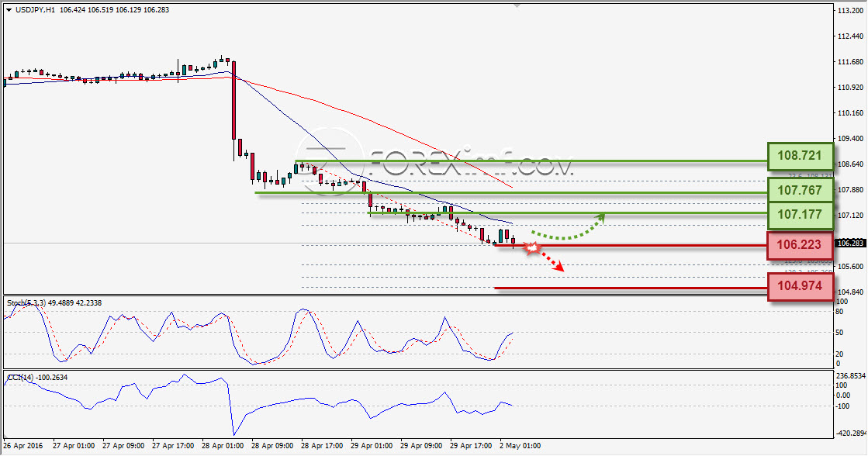Screen dimensions: 868x456
Task: Click the 108.640 price axis label
Action: [850, 164]
